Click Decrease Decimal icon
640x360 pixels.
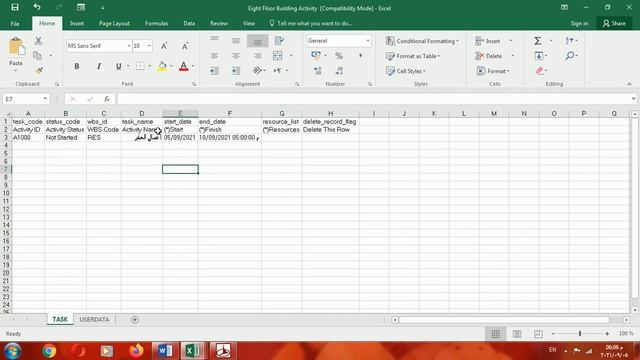(339, 71)
